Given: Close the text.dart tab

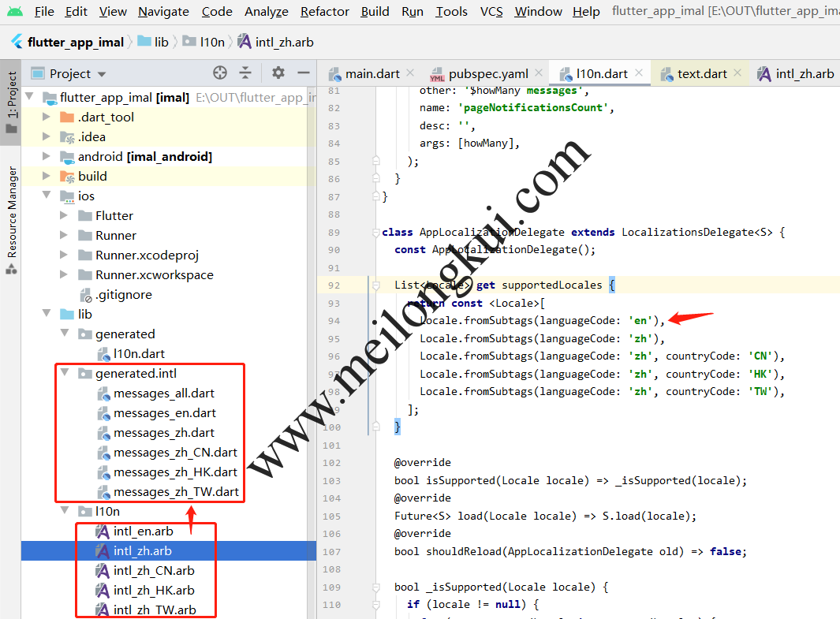Looking at the screenshot, I should point(737,73).
